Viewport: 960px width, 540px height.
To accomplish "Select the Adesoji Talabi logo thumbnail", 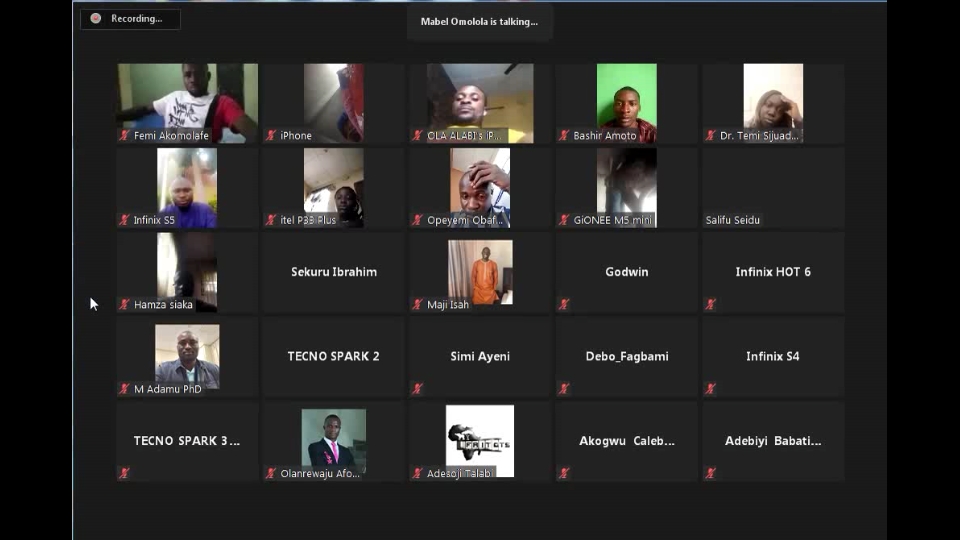I will point(480,438).
